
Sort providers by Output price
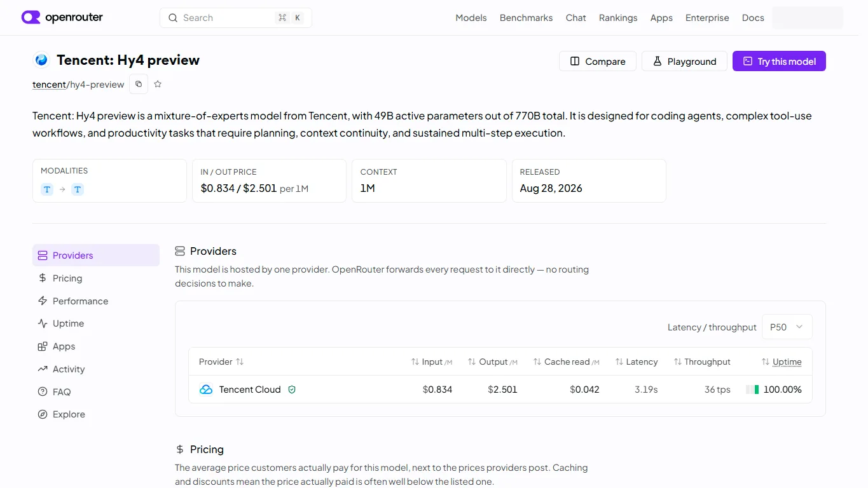point(493,362)
